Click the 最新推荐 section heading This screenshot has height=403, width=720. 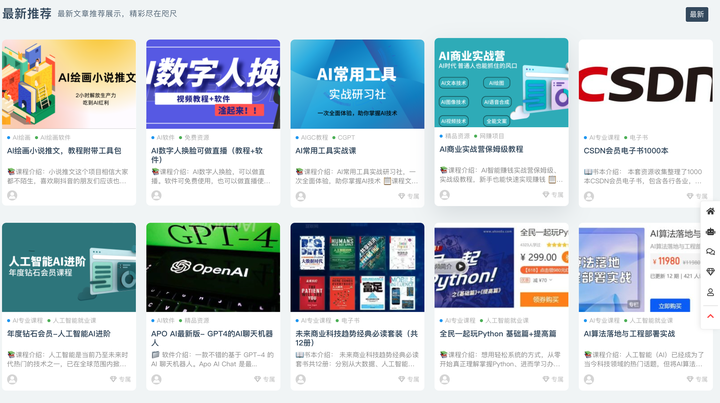pyautogui.click(x=27, y=14)
